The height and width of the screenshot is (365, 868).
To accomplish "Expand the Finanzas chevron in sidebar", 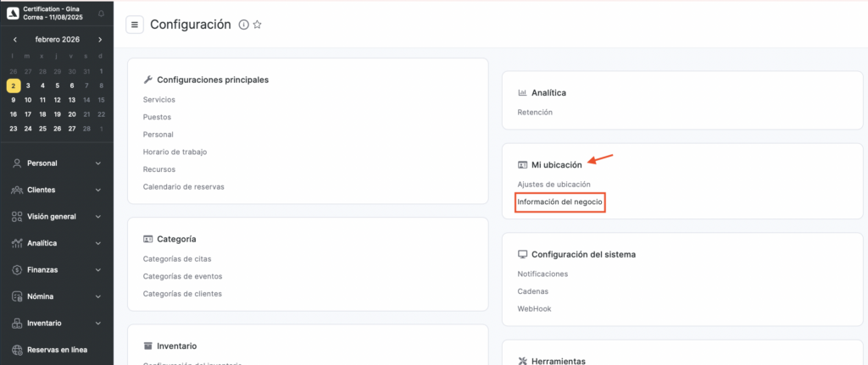I will (x=98, y=270).
